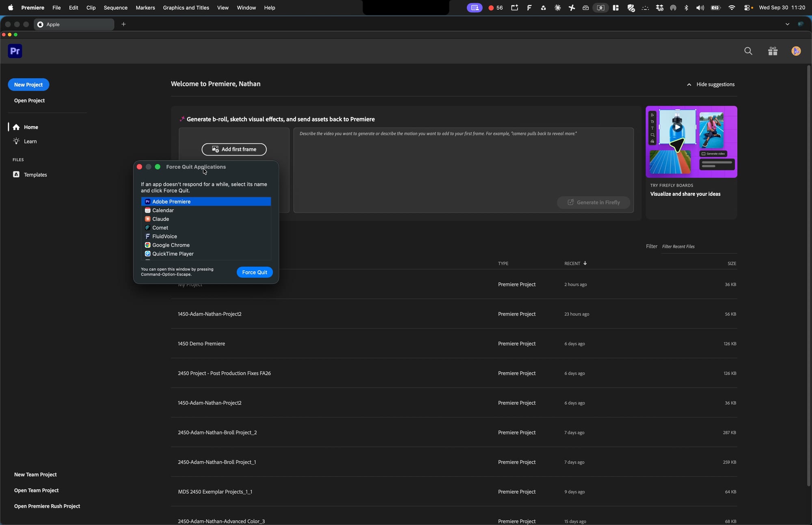Click Open Premiere Rush Project
Image resolution: width=812 pixels, height=525 pixels.
(x=47, y=506)
